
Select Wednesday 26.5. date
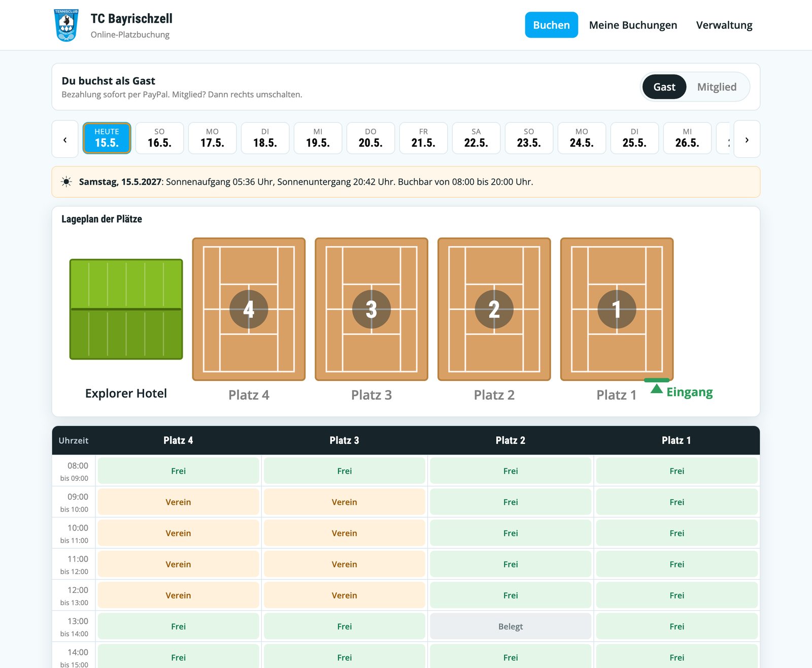(x=687, y=138)
